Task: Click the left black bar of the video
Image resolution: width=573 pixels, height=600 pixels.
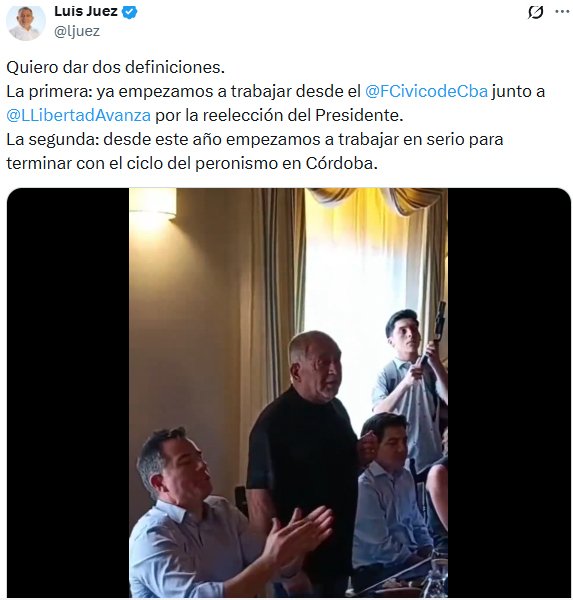Action: click(x=68, y=392)
